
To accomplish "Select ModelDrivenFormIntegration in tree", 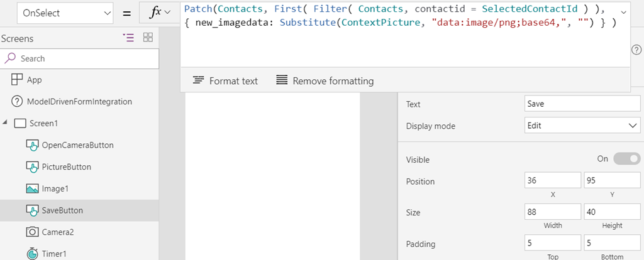I will click(x=79, y=101).
